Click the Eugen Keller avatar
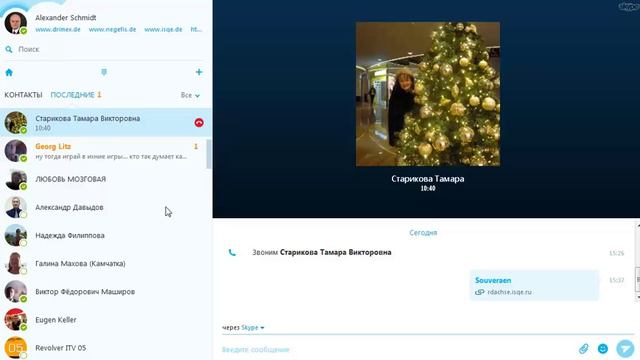Screen dimensions: 640x360 point(16,320)
